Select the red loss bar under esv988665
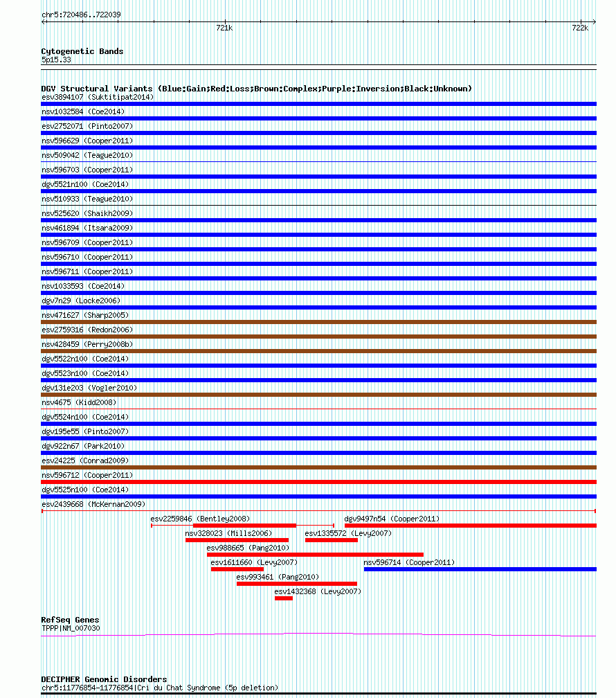 pyautogui.click(x=315, y=555)
